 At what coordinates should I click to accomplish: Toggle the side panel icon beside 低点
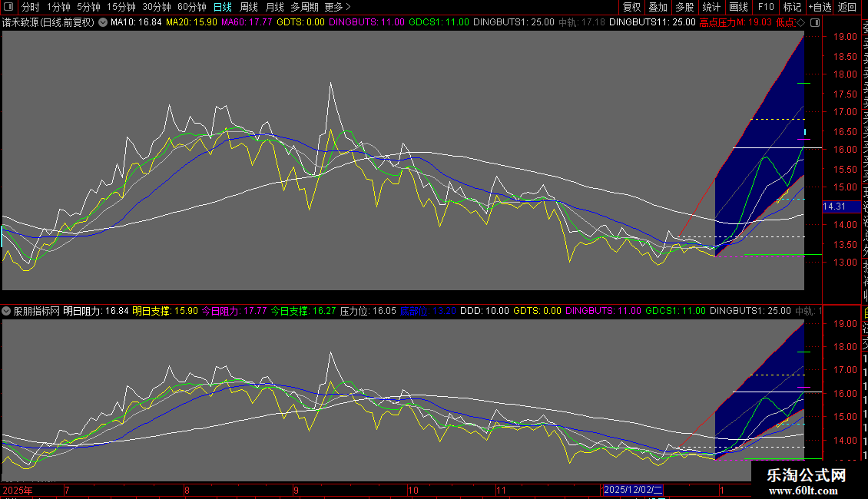(815, 22)
